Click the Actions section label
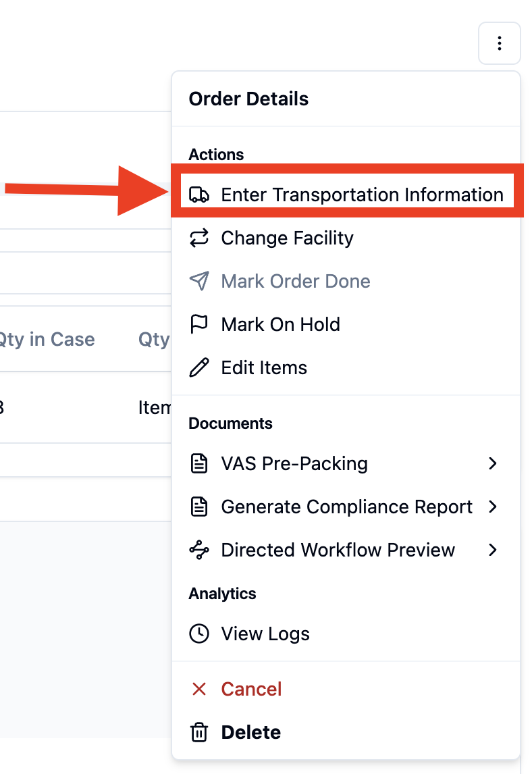Screen dimensions: 532x774 (216, 155)
